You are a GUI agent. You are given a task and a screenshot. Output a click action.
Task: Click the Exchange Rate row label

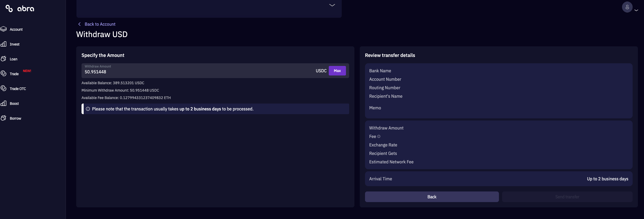pyautogui.click(x=383, y=145)
